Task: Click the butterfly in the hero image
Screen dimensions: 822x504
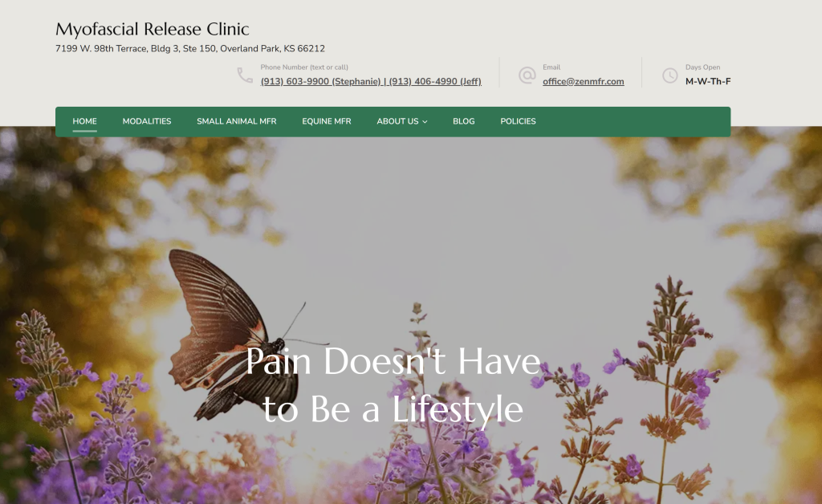Action: (234, 334)
